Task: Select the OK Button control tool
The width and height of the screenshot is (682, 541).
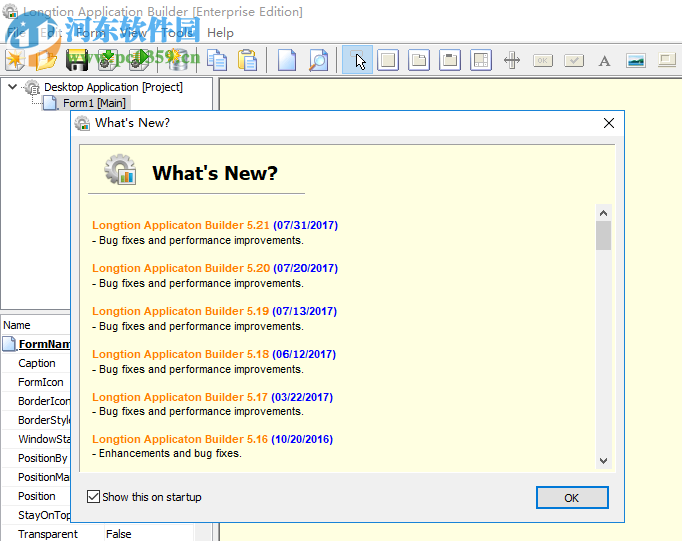Action: click(x=543, y=60)
